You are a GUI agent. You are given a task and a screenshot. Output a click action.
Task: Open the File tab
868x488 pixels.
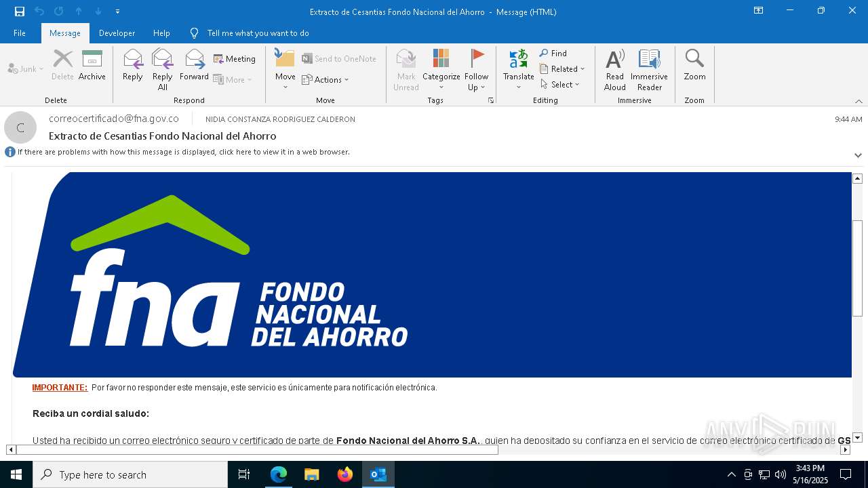click(x=20, y=33)
